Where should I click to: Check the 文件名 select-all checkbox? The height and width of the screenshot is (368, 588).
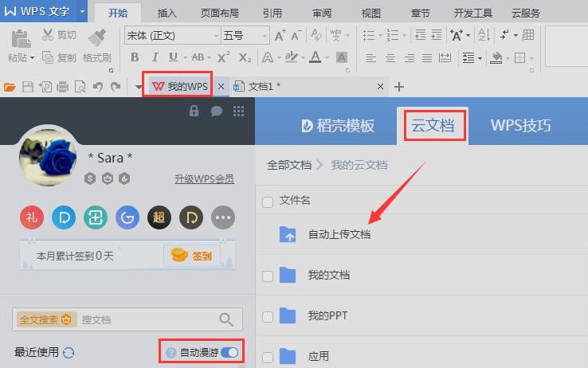pos(268,202)
